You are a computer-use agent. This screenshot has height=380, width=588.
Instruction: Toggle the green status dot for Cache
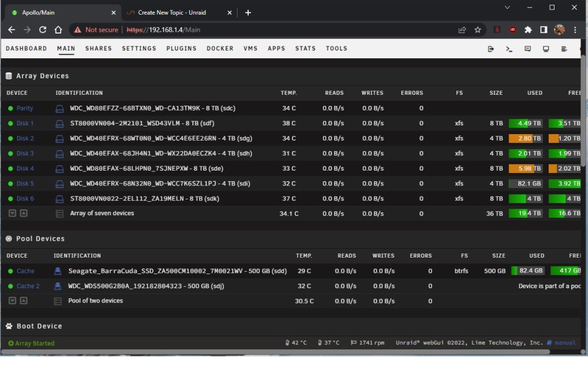point(11,271)
